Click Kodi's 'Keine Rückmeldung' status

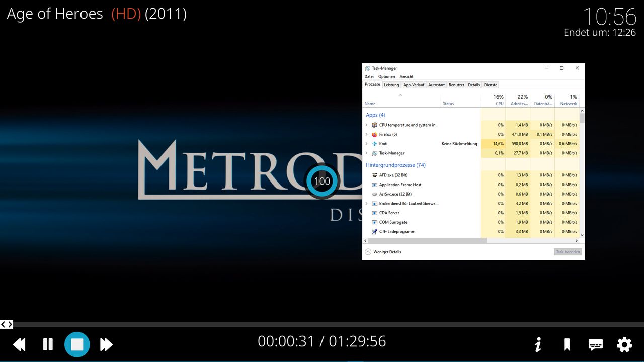[x=459, y=144]
